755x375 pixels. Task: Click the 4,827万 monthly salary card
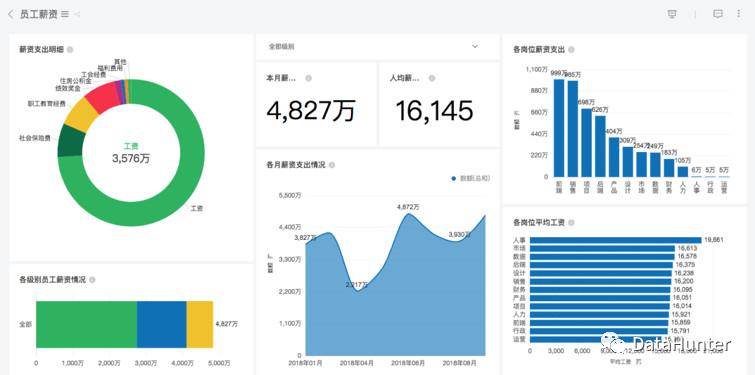[316, 105]
